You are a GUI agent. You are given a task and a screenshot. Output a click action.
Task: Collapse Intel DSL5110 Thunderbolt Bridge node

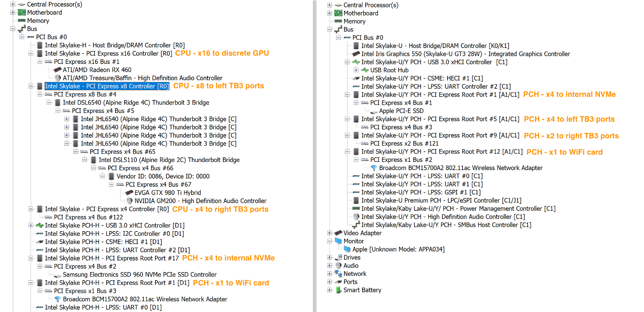coord(85,160)
